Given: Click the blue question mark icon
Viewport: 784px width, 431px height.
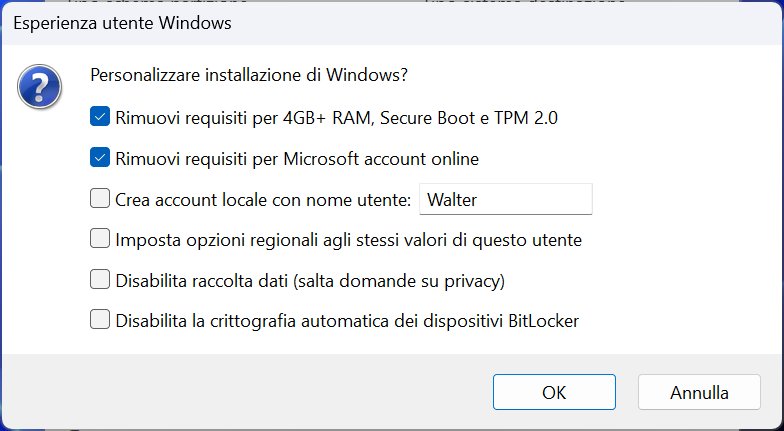Looking at the screenshot, I should (x=40, y=86).
